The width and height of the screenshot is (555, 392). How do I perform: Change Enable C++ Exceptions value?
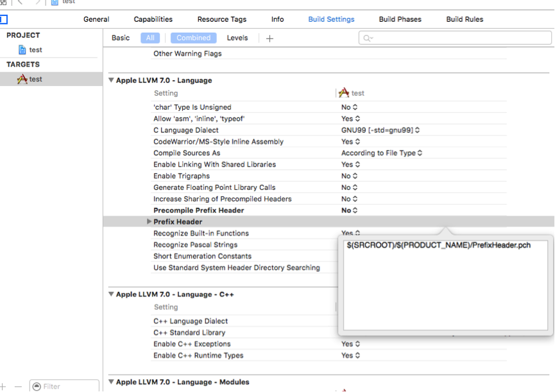click(350, 344)
